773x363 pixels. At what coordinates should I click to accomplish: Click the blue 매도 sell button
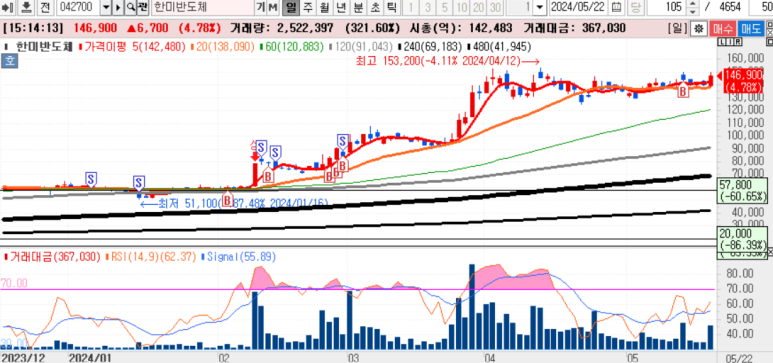[x=751, y=28]
